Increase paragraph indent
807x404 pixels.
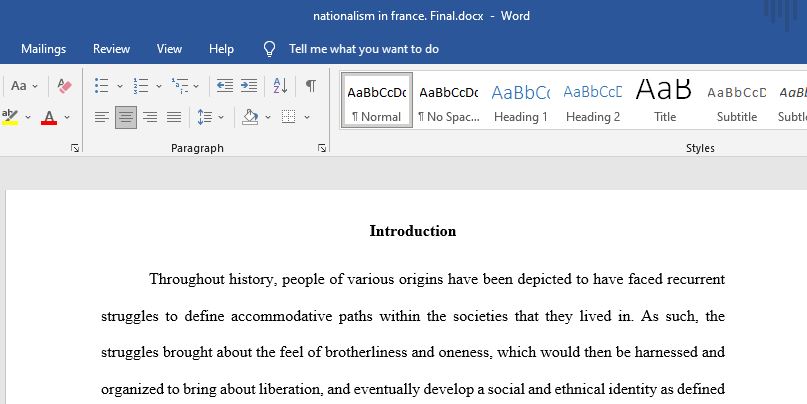249,85
